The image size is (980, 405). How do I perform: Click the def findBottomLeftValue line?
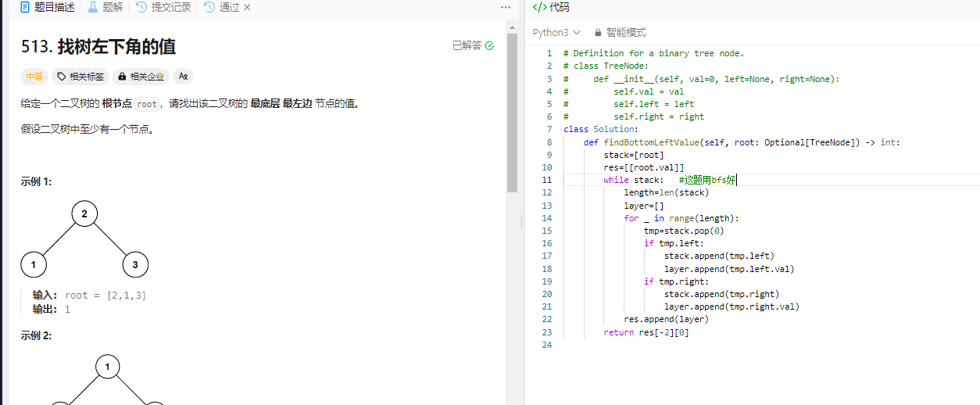click(x=742, y=142)
